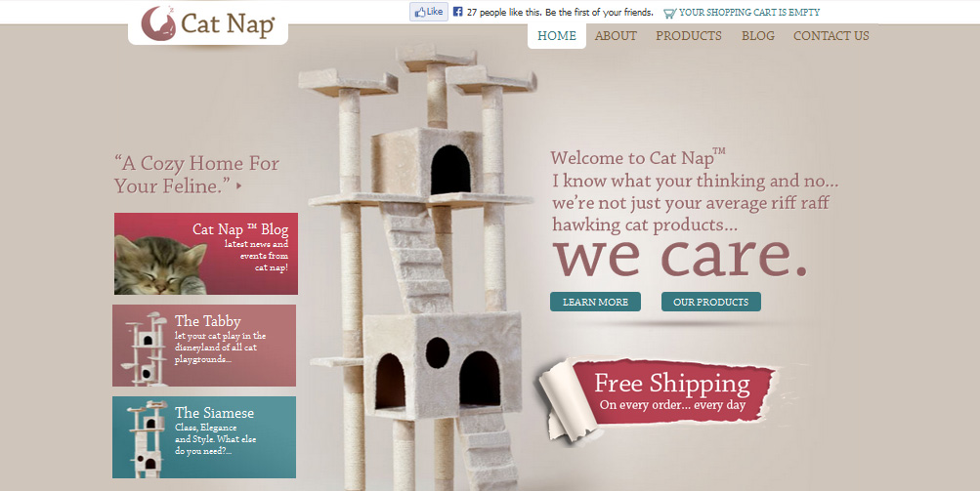The width and height of the screenshot is (980, 491).
Task: Click the Siamese cat tree thumbnail
Action: pyautogui.click(x=147, y=438)
